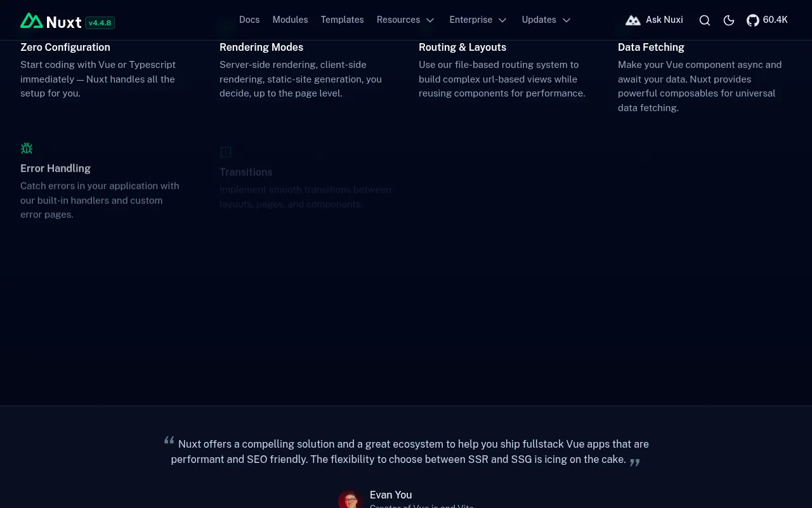Click the 60.4K GitHub stars count

(775, 20)
